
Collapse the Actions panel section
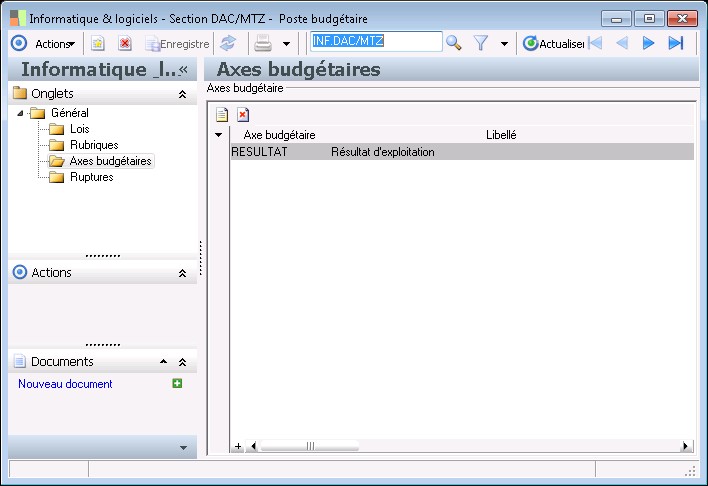pyautogui.click(x=182, y=273)
